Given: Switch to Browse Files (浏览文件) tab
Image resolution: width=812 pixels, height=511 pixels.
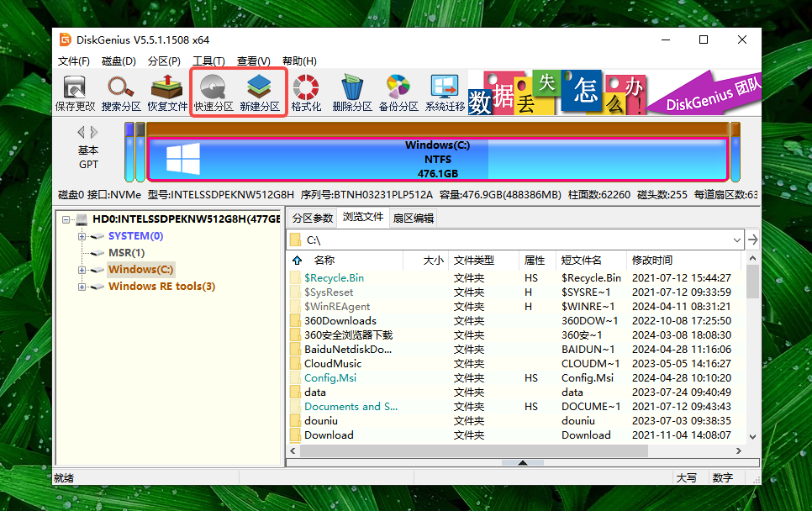Looking at the screenshot, I should 363,217.
